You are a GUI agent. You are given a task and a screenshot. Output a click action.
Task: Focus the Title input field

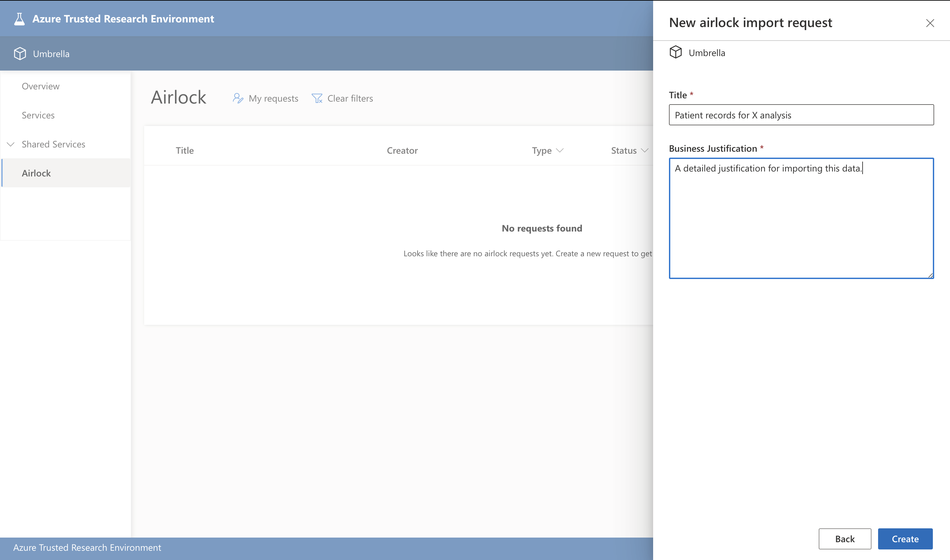pyautogui.click(x=801, y=115)
